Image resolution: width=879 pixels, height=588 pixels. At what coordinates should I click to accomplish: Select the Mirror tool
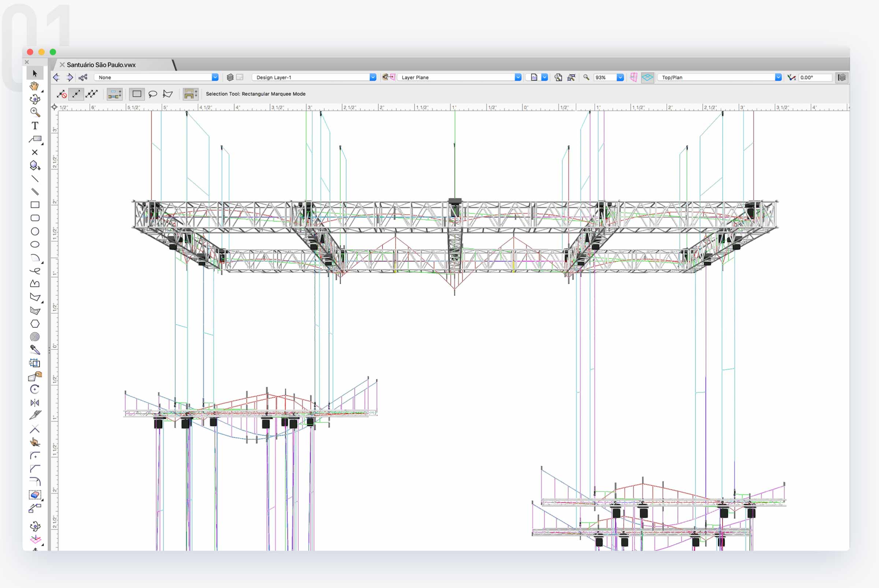pos(34,403)
